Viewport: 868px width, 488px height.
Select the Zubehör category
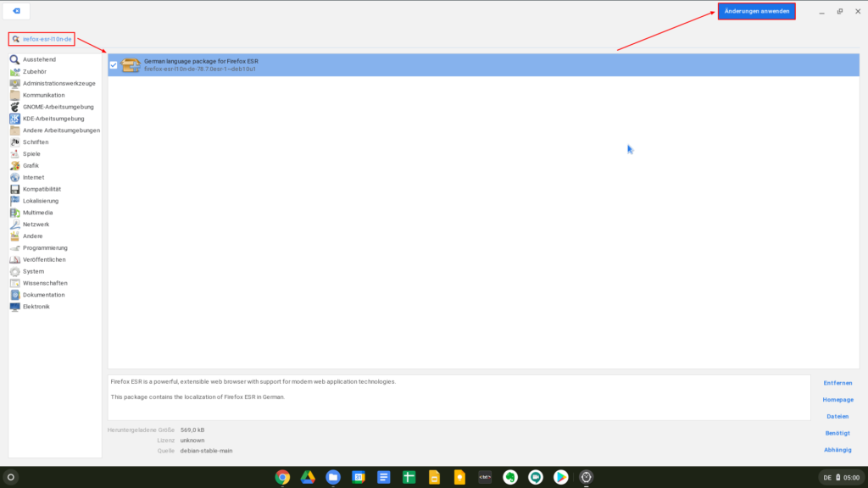(x=34, y=71)
